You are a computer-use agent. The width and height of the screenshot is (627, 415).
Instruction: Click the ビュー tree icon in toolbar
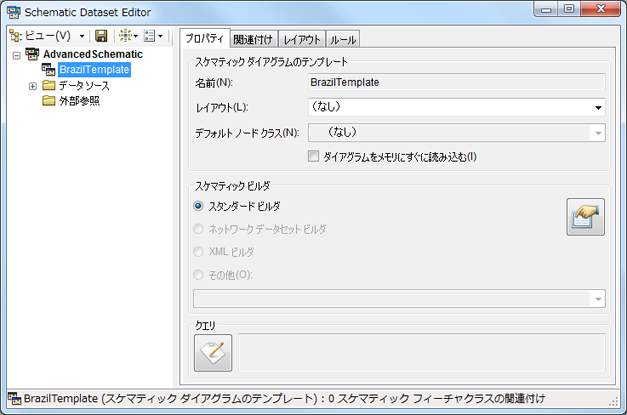[x=16, y=36]
